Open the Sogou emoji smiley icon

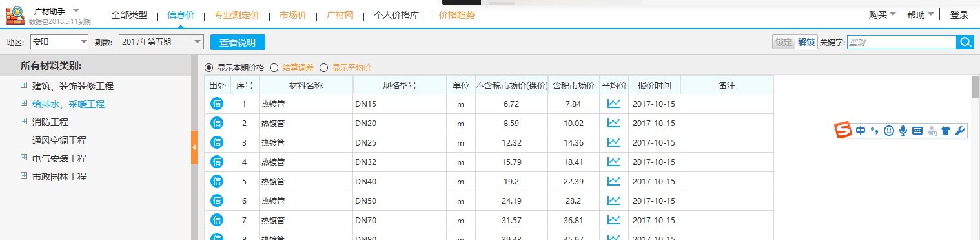(889, 131)
